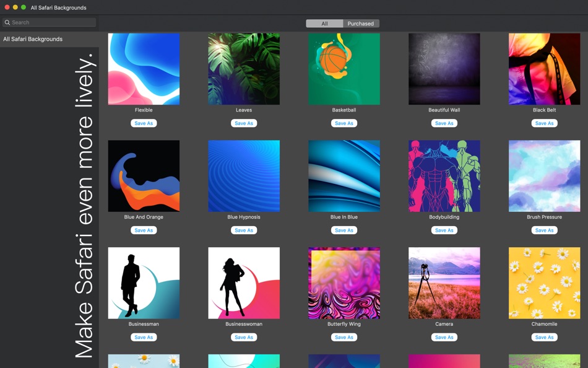Save As under Blue And Orange
The height and width of the screenshot is (368, 588).
click(x=144, y=230)
